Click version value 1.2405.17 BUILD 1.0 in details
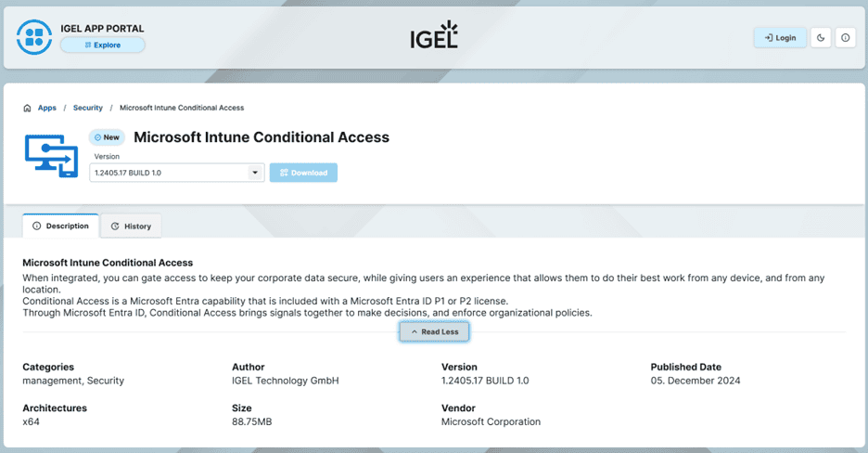The width and height of the screenshot is (868, 453). click(x=485, y=381)
